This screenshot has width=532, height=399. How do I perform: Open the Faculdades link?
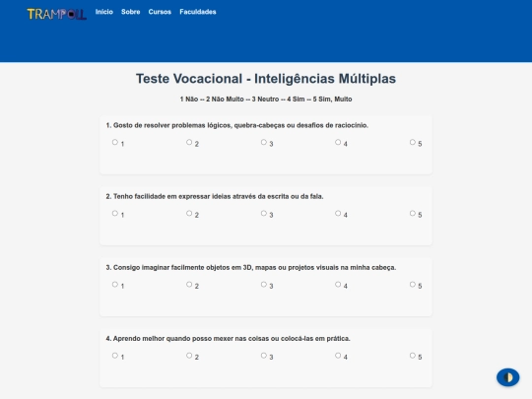[198, 12]
